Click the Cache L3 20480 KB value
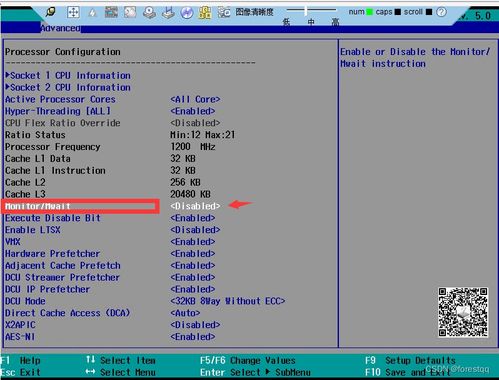The image size is (499, 380). [x=190, y=194]
